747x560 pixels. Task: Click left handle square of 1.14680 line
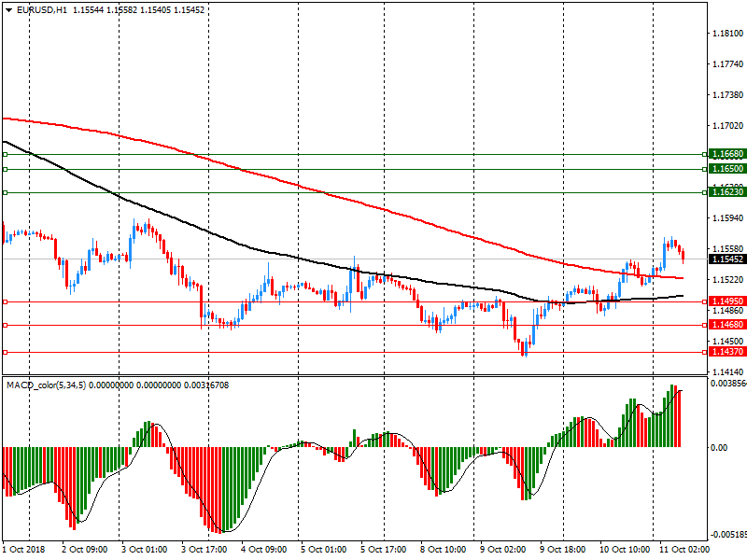tap(5, 325)
